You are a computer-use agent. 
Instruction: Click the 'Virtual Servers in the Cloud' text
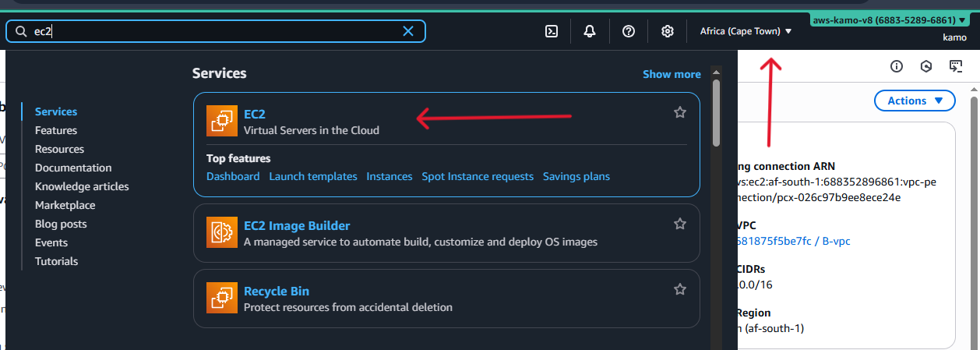(312, 130)
